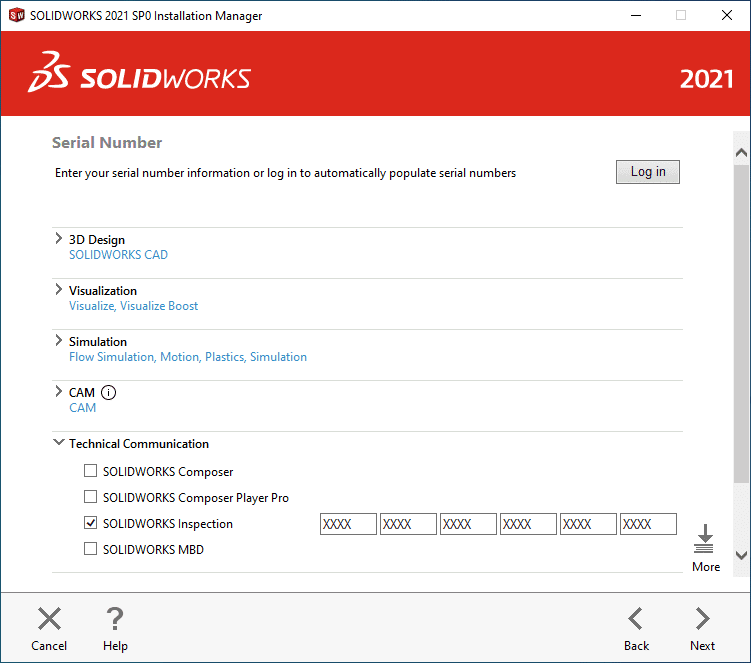The height and width of the screenshot is (663, 751).
Task: Click the Cancel X icon
Action: pos(49,618)
